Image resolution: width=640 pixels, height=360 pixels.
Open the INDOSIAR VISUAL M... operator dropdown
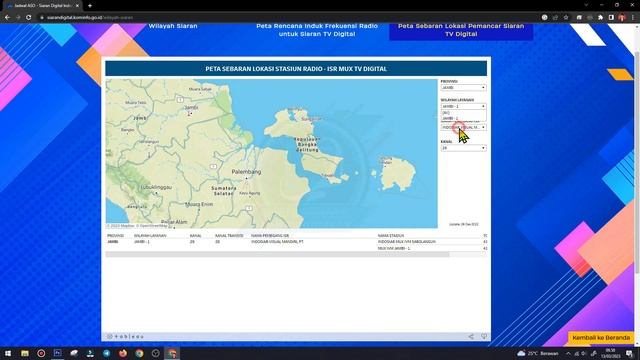point(463,127)
